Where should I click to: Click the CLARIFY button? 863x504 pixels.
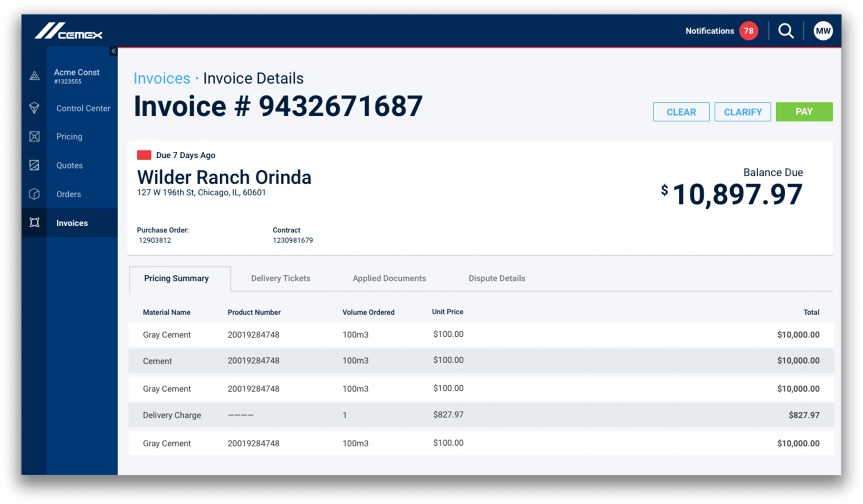743,112
